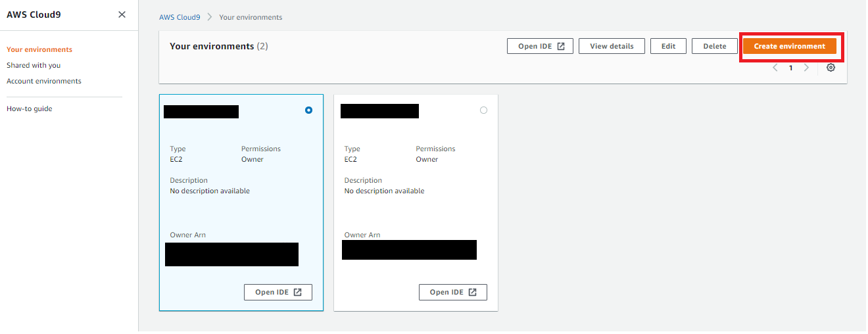Select page number 1 in pagination
This screenshot has width=868, height=334.
pos(790,68)
